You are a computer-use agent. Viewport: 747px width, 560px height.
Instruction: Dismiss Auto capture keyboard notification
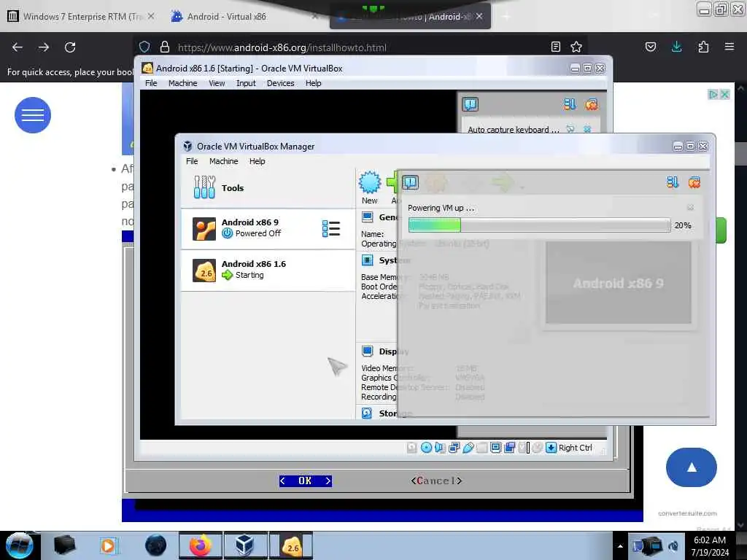(587, 129)
